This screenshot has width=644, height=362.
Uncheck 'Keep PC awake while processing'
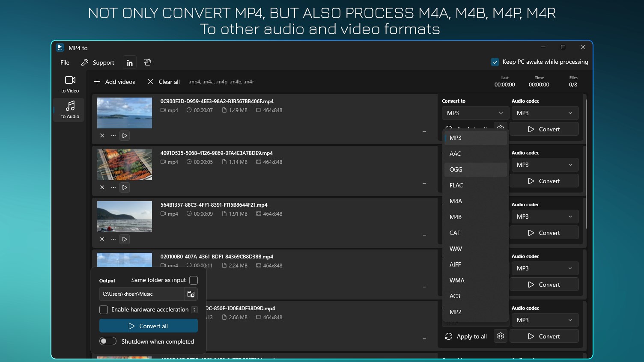point(495,62)
